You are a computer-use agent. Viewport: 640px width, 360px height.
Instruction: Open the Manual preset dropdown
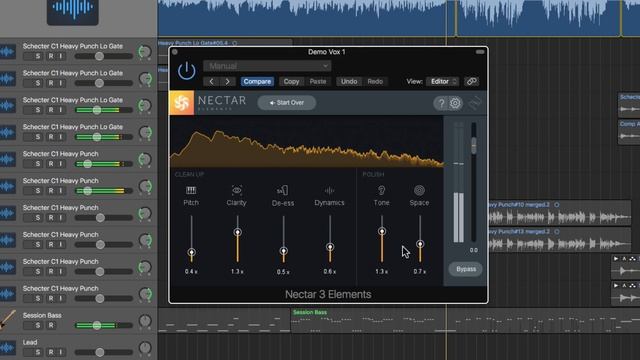pyautogui.click(x=267, y=66)
